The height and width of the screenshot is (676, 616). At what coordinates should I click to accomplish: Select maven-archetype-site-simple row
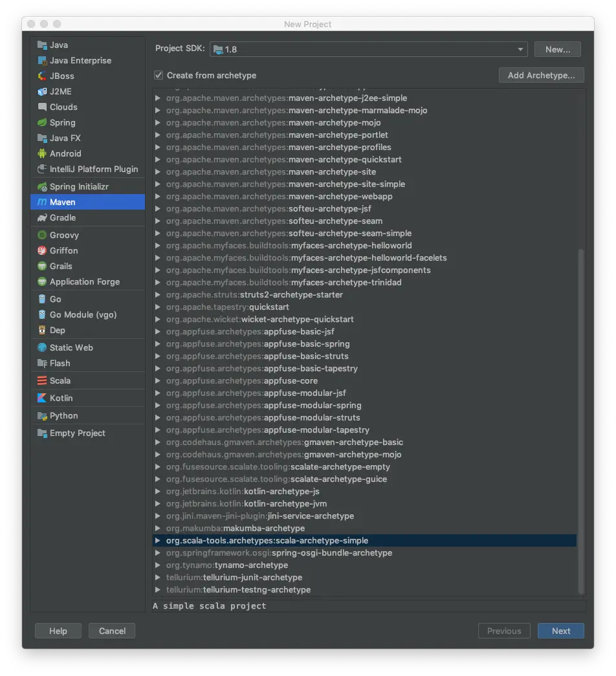pyautogui.click(x=365, y=184)
